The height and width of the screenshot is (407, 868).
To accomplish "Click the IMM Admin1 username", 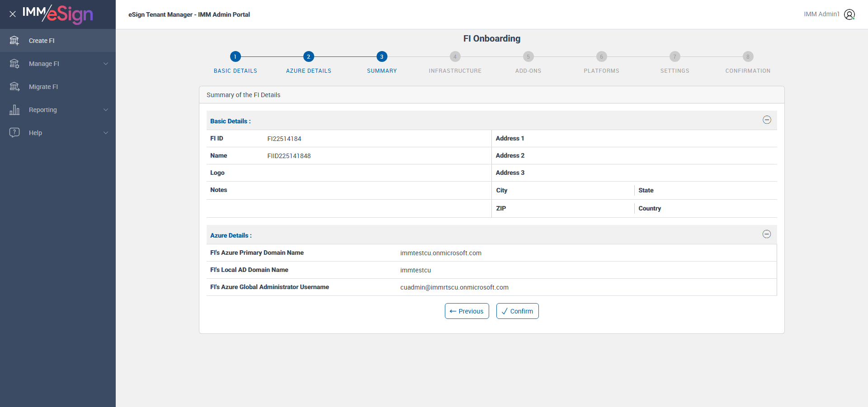I will pyautogui.click(x=821, y=14).
